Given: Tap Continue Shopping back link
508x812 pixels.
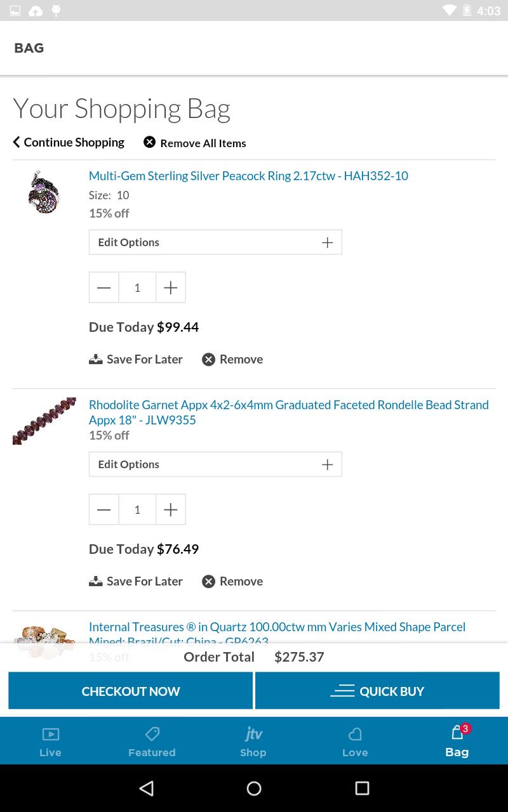Looking at the screenshot, I should tap(69, 142).
